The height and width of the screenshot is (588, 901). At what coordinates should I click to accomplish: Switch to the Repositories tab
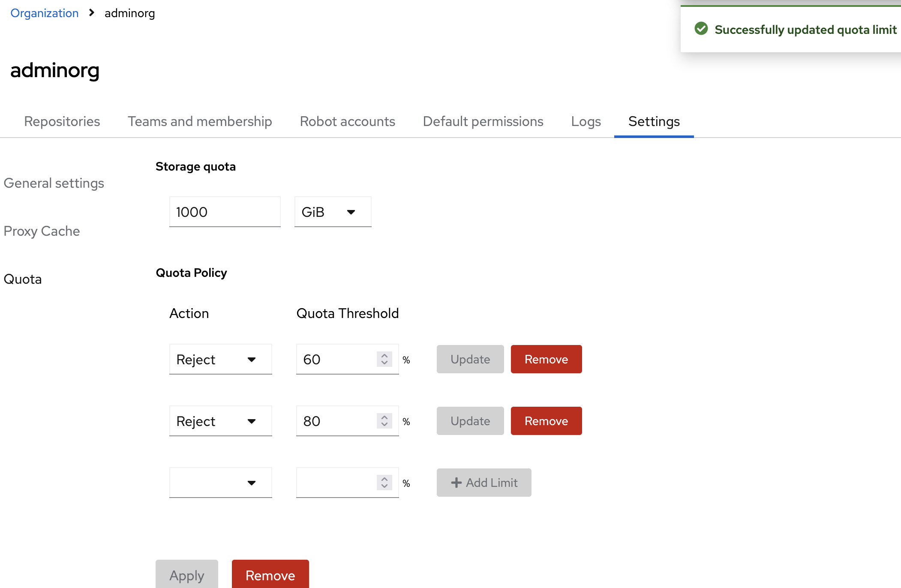62,121
